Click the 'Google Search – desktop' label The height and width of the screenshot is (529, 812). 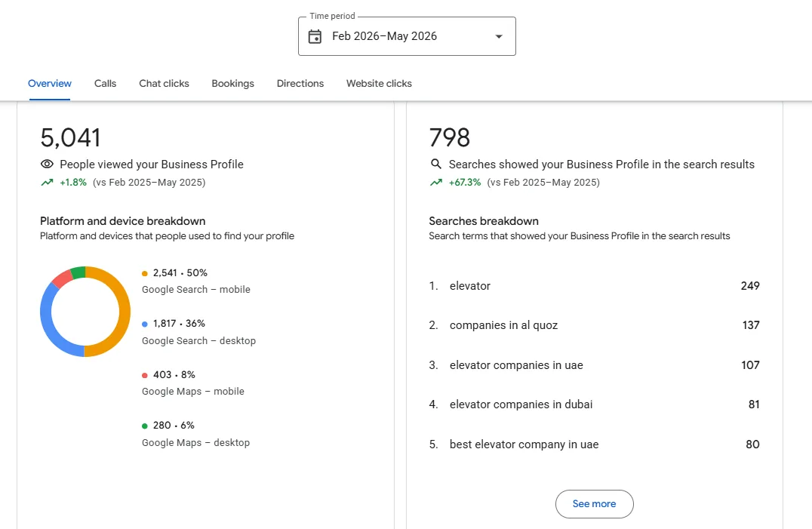[x=199, y=340]
